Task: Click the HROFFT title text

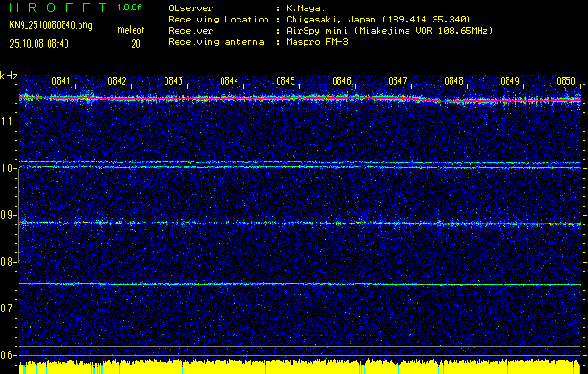Action: [56, 7]
